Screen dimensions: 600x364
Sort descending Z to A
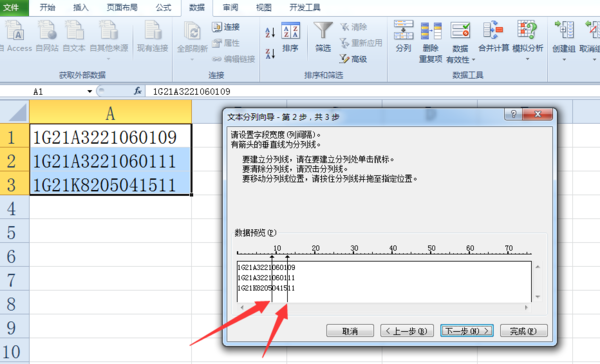point(270,54)
